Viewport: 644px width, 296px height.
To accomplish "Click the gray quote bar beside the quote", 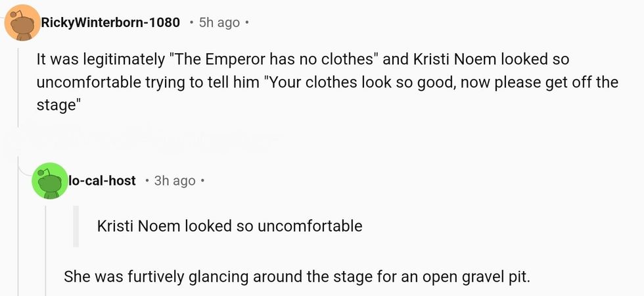I will (76, 226).
